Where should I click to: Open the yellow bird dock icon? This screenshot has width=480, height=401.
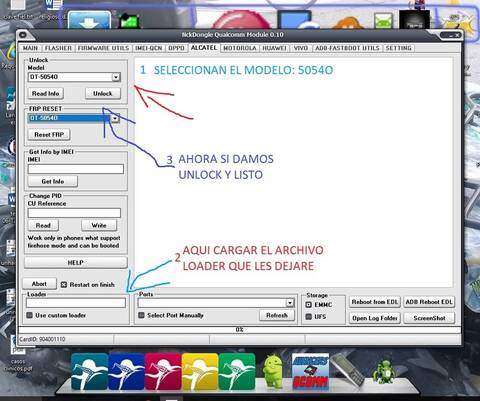click(200, 372)
